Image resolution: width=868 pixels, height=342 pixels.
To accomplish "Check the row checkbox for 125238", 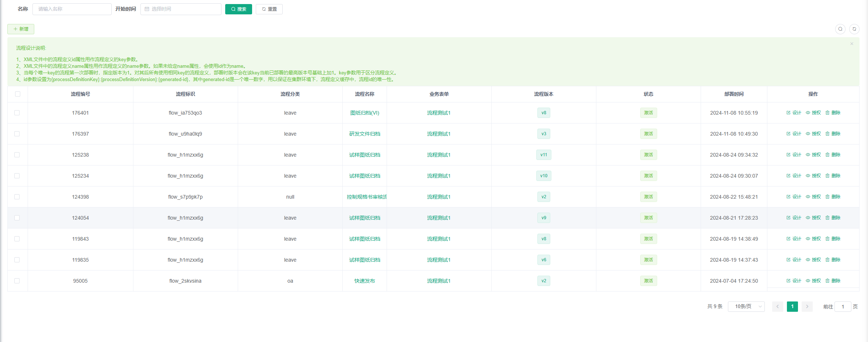I will point(17,155).
